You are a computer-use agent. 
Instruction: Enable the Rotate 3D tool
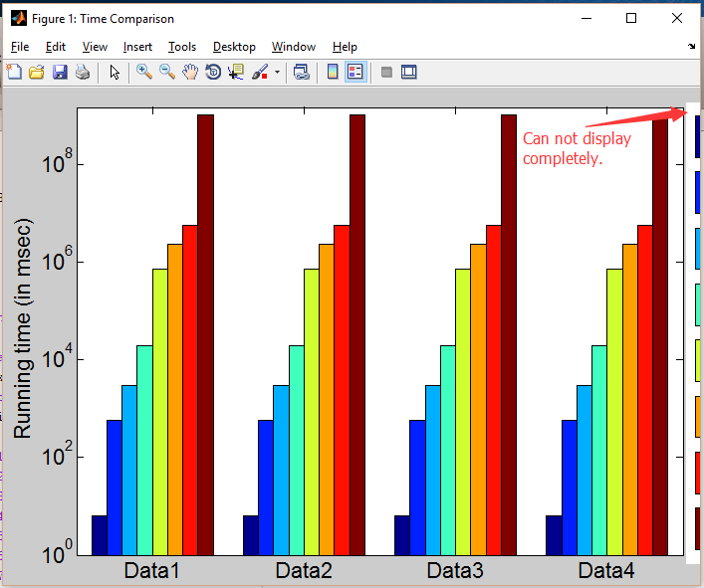click(x=213, y=72)
